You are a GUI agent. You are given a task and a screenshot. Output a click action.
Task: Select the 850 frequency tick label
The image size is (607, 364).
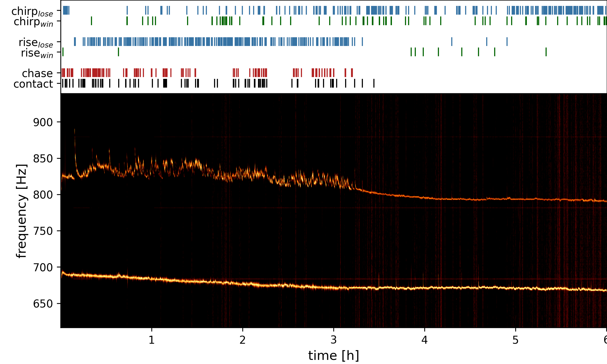pyautogui.click(x=43, y=159)
